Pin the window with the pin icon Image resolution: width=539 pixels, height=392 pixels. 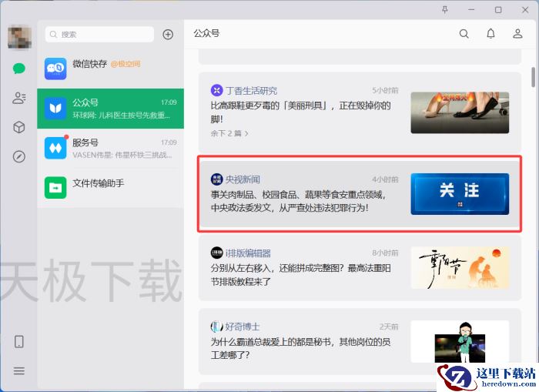(445, 10)
